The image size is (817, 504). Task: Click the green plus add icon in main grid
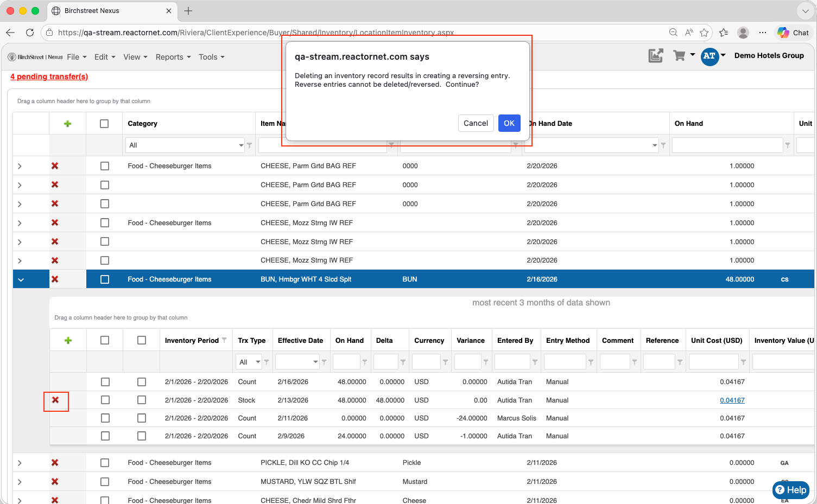(x=68, y=124)
